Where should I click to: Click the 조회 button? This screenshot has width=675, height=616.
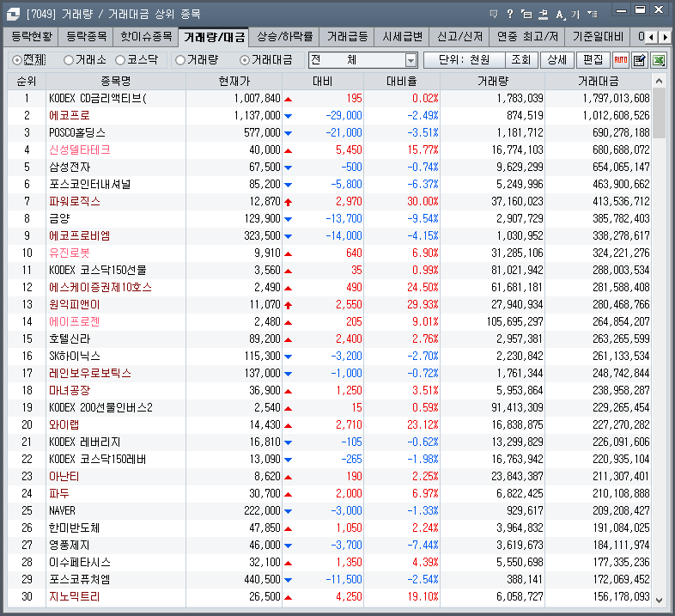point(521,60)
